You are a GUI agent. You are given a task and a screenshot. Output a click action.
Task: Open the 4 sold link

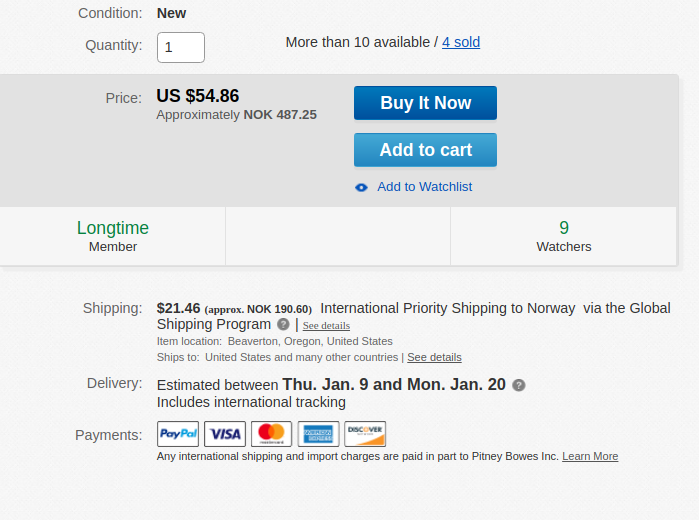click(461, 42)
